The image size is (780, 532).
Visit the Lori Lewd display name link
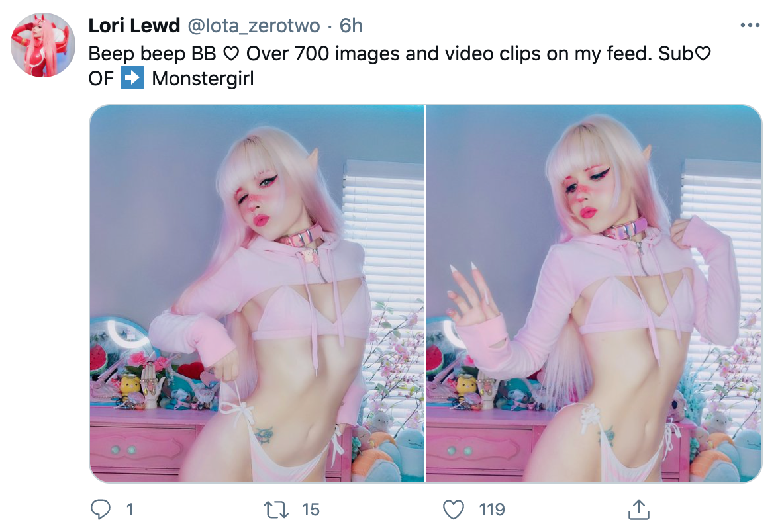click(x=134, y=26)
